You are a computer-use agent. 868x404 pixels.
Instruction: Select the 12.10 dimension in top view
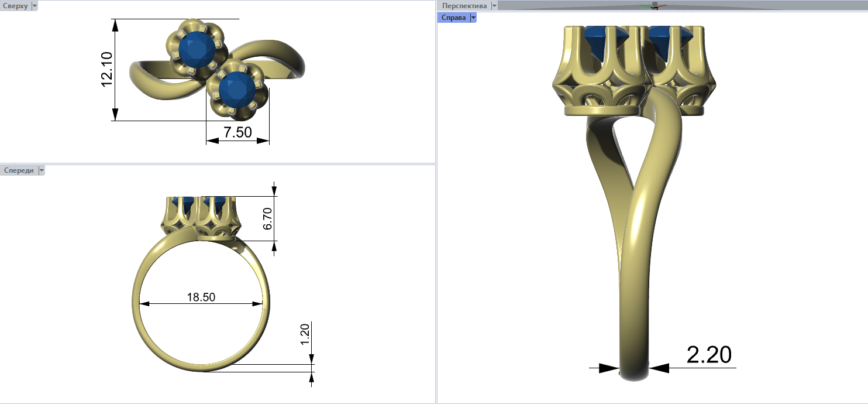point(106,69)
